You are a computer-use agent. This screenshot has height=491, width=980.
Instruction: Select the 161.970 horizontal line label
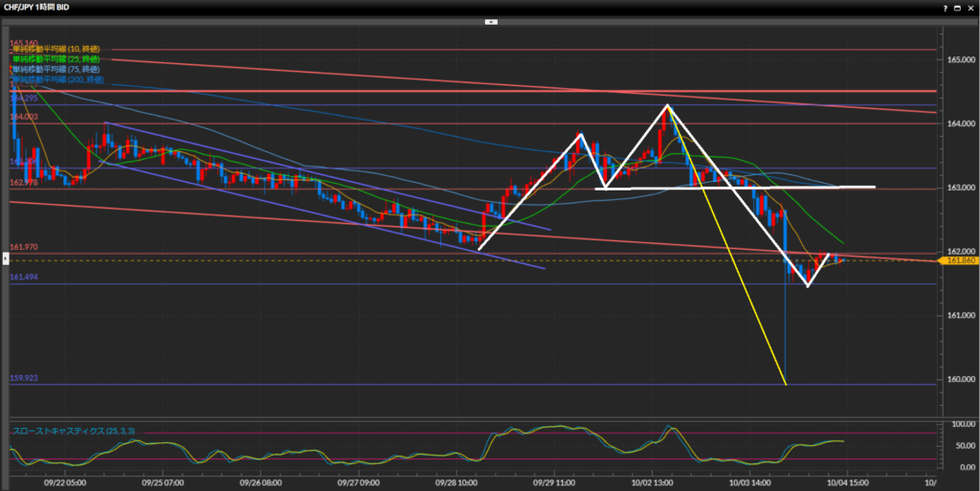pos(24,248)
